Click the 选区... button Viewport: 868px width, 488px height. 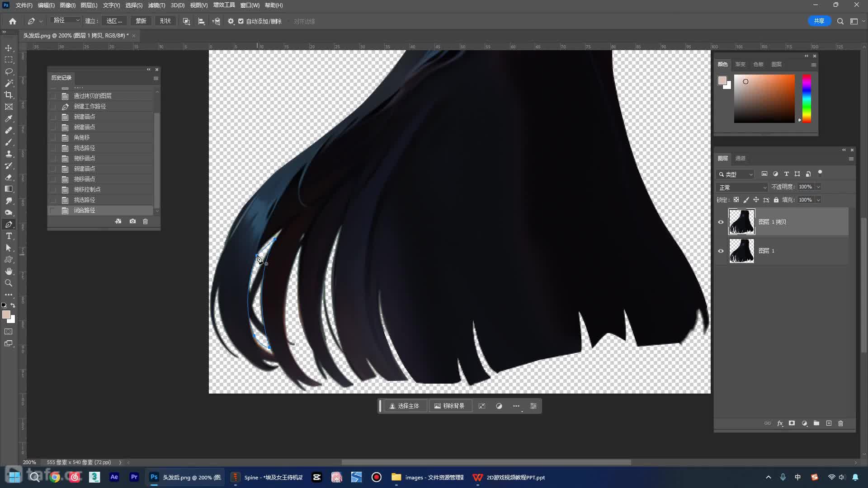(x=114, y=21)
